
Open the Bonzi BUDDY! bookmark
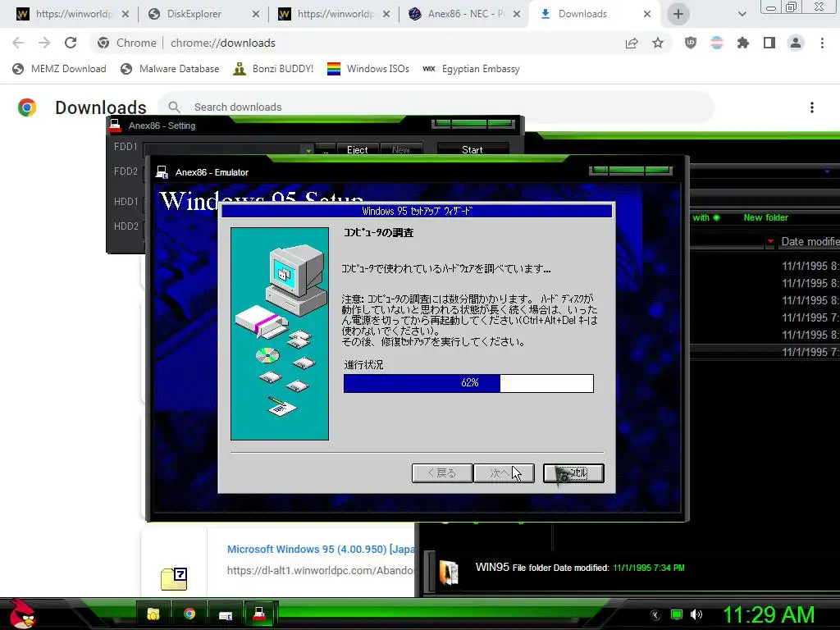(273, 69)
